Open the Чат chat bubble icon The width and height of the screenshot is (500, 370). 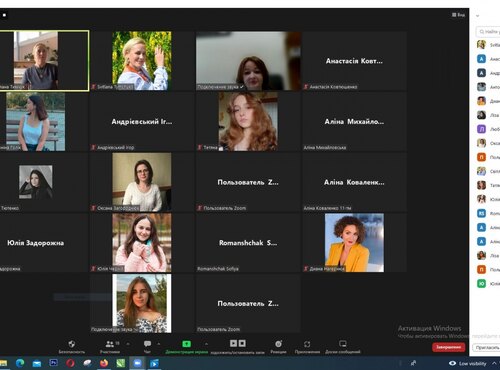tap(147, 344)
